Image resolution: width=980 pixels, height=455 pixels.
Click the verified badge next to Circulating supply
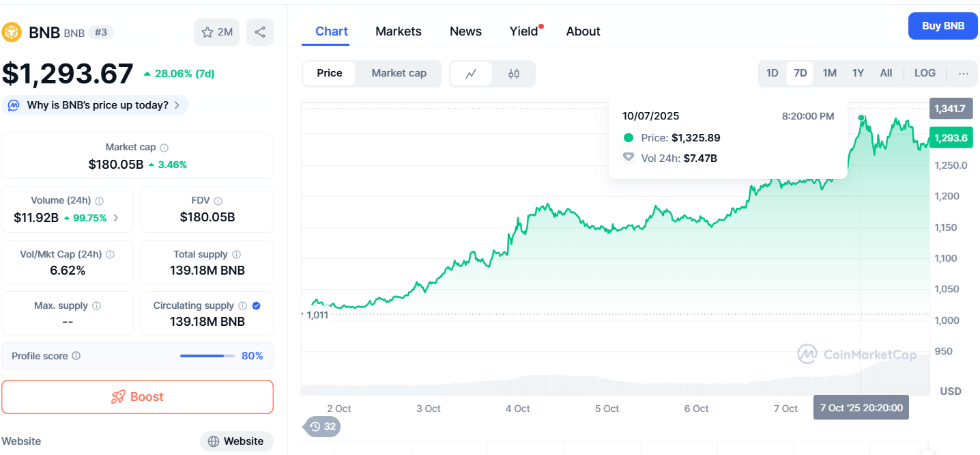point(256,306)
